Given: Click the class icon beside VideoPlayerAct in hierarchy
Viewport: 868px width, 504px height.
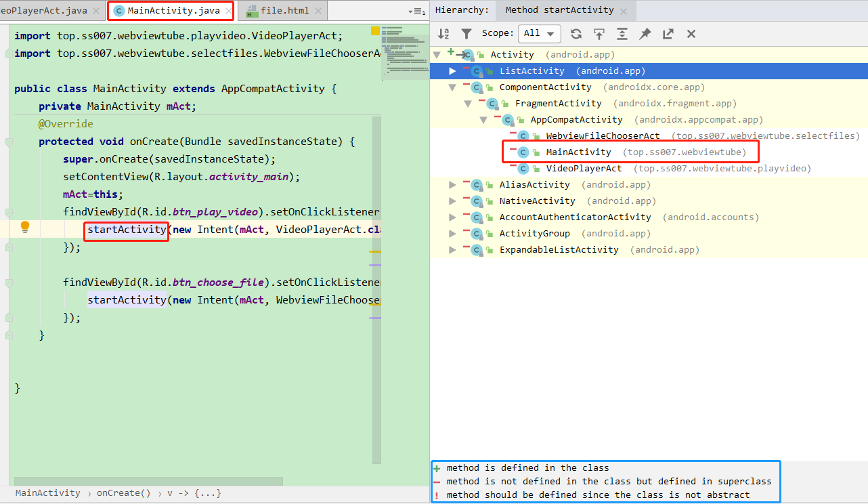Looking at the screenshot, I should tap(523, 169).
